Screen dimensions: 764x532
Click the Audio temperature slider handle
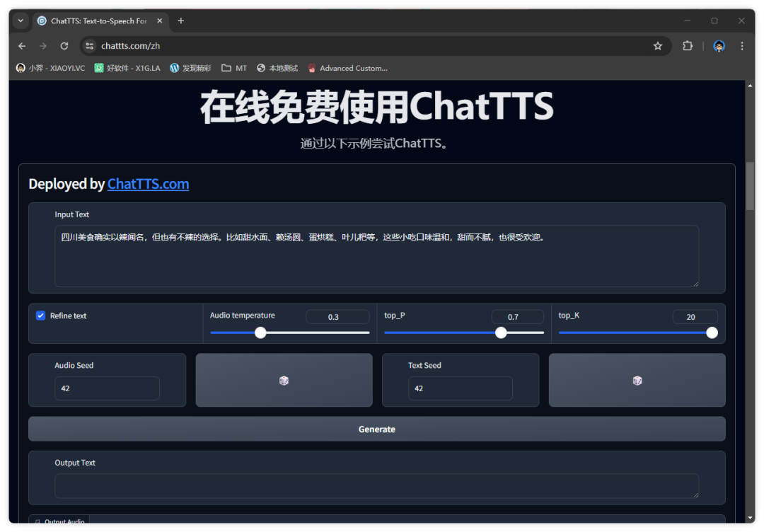tap(260, 332)
